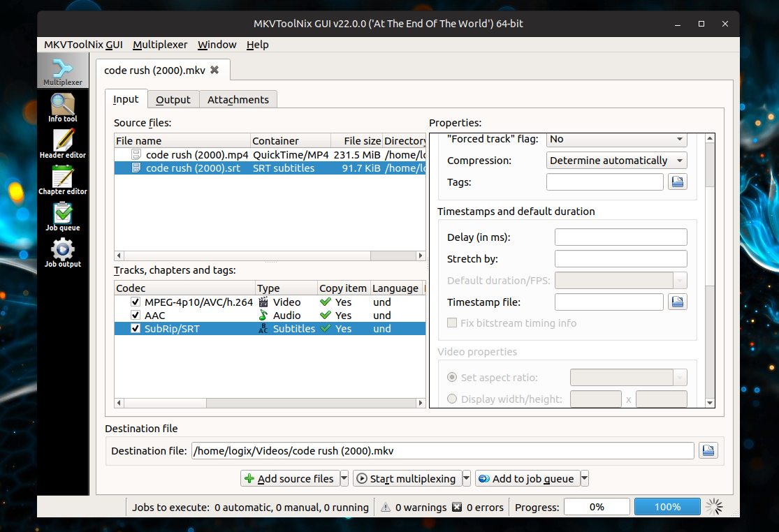The width and height of the screenshot is (779, 532).
Task: Select the code rush (2000).srt source file
Action: (270, 168)
